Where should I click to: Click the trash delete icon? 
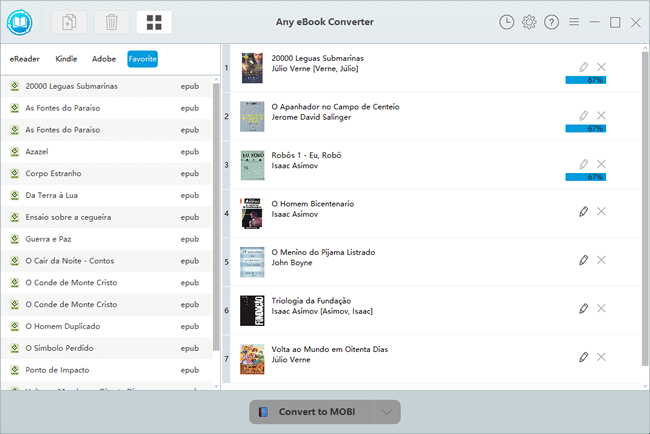[x=111, y=22]
